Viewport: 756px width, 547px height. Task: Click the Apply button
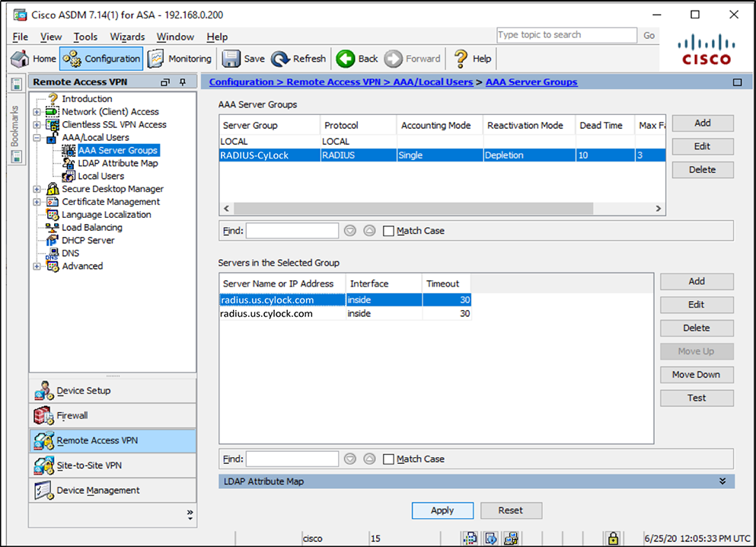442,510
